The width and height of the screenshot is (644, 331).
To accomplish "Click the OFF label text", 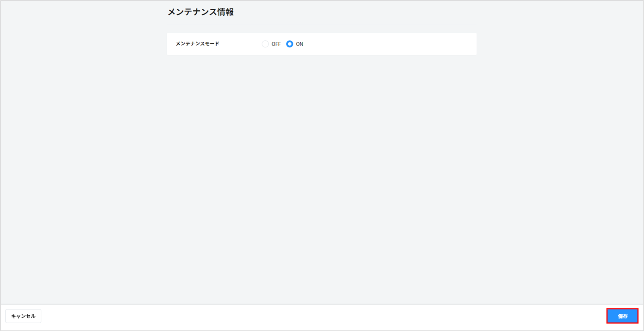I will [x=276, y=44].
